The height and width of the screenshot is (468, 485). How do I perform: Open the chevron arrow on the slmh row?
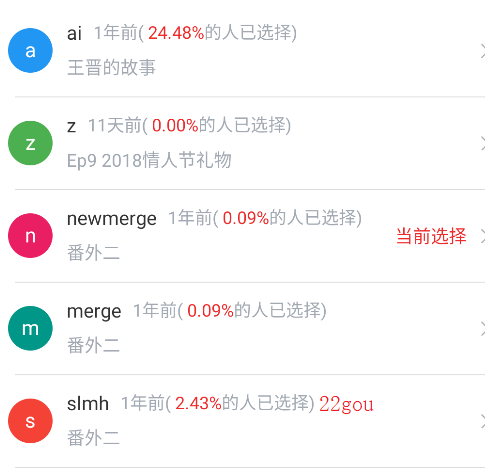pyautogui.click(x=482, y=422)
